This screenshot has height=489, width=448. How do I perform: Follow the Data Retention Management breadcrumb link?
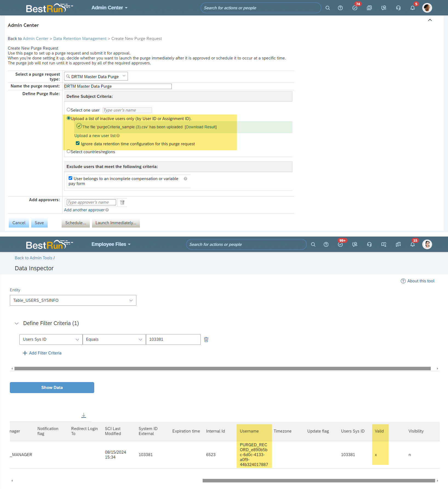point(80,39)
